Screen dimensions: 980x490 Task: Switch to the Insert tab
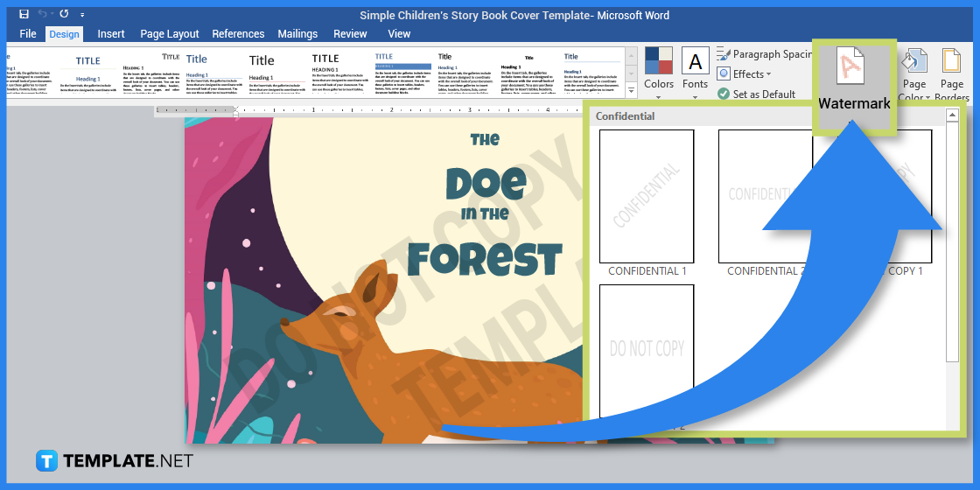point(111,34)
